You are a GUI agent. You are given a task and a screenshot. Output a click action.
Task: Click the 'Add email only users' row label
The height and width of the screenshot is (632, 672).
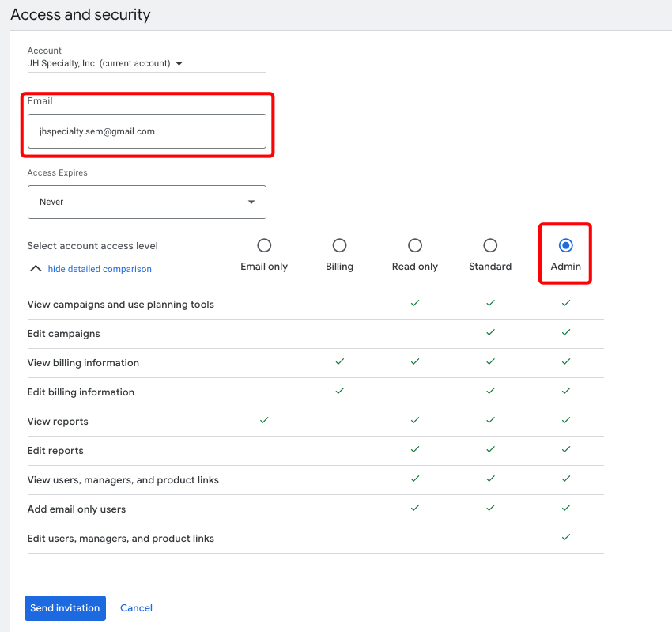76,509
